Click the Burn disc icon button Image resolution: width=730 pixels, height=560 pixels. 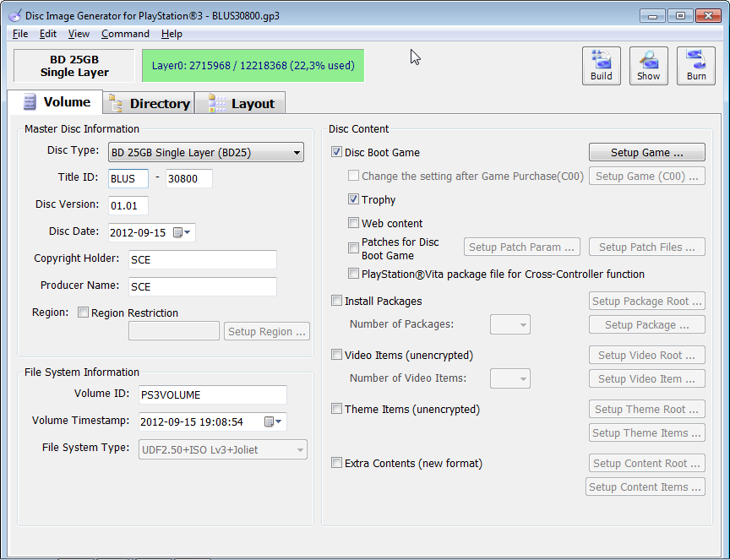pos(696,66)
